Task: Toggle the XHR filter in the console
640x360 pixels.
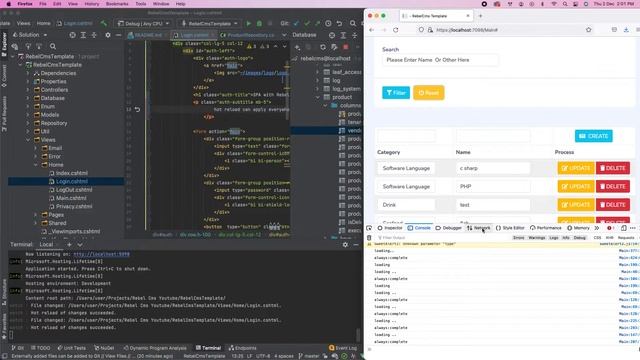Action: point(609,238)
